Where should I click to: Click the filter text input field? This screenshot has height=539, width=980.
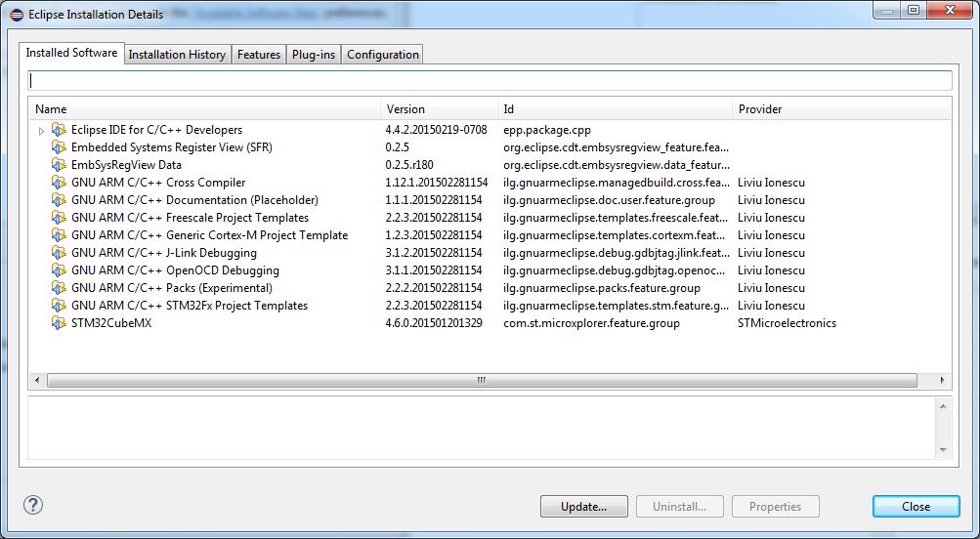pos(490,81)
